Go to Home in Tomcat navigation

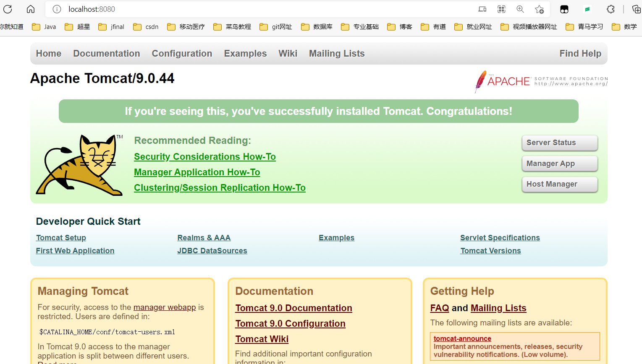[x=49, y=54]
